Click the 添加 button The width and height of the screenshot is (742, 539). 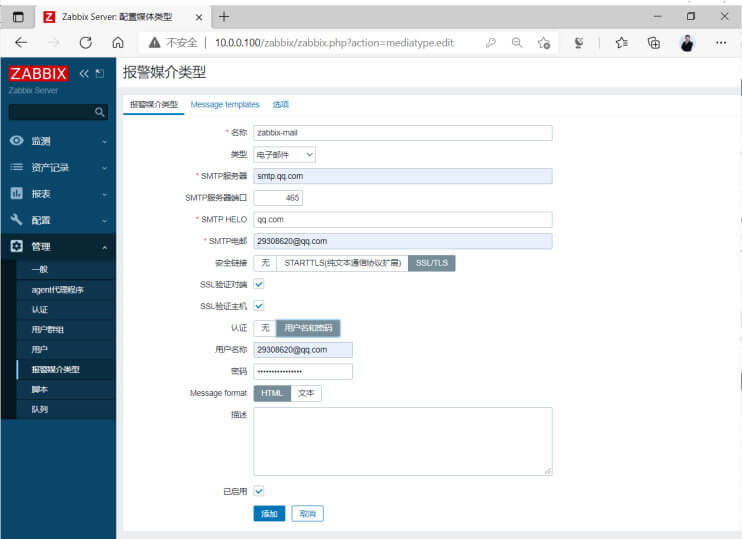(269, 513)
